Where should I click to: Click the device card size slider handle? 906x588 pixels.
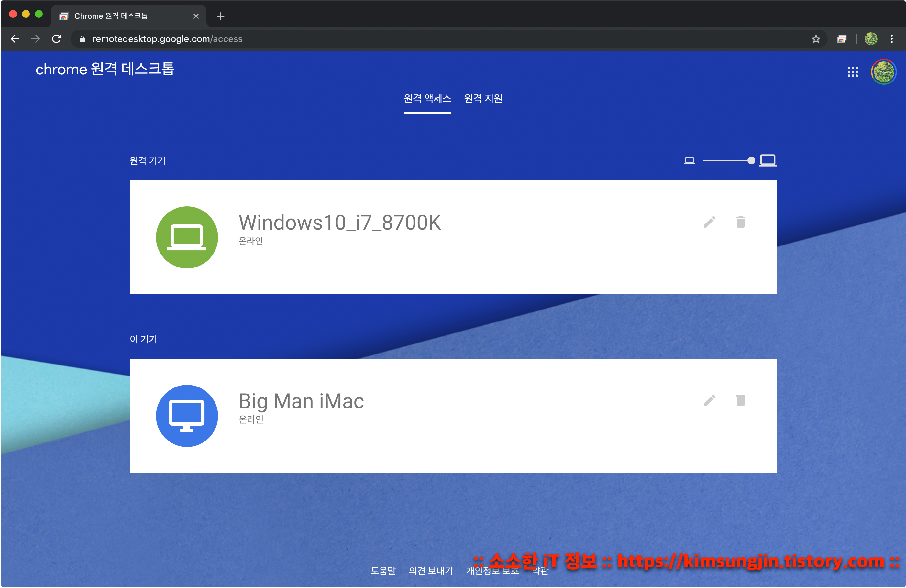pyautogui.click(x=751, y=161)
